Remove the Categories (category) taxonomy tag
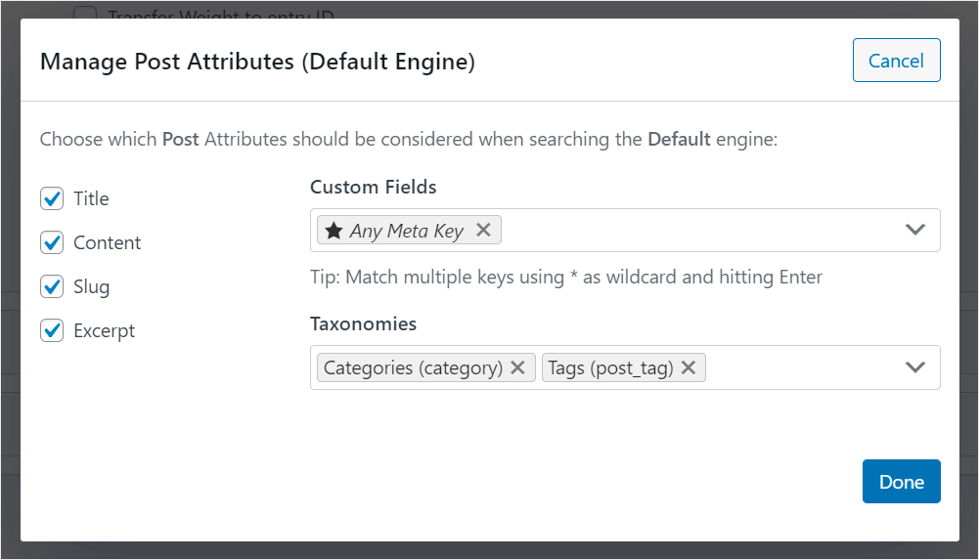The image size is (979, 560). (x=517, y=367)
